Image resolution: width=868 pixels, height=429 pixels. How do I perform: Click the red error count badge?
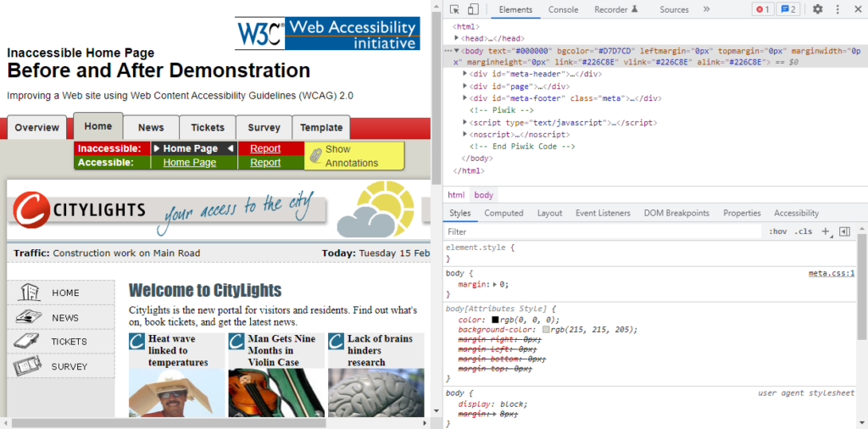click(x=763, y=9)
